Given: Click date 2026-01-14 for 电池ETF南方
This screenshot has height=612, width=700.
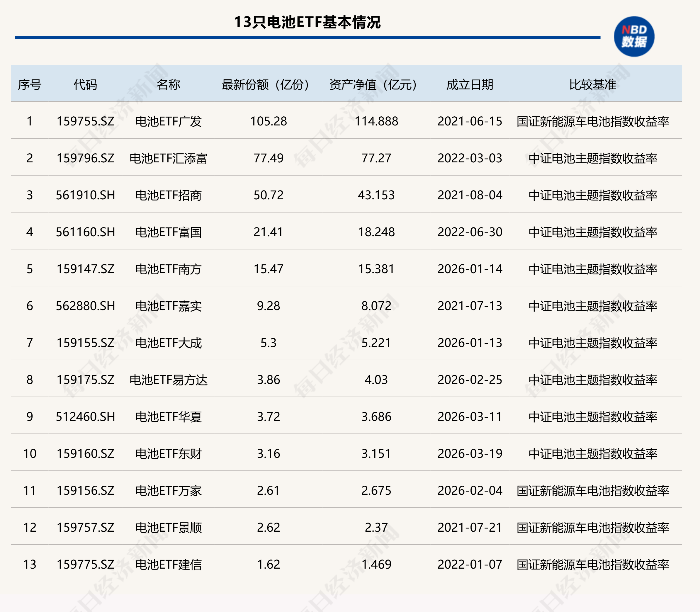Looking at the screenshot, I should point(470,269).
